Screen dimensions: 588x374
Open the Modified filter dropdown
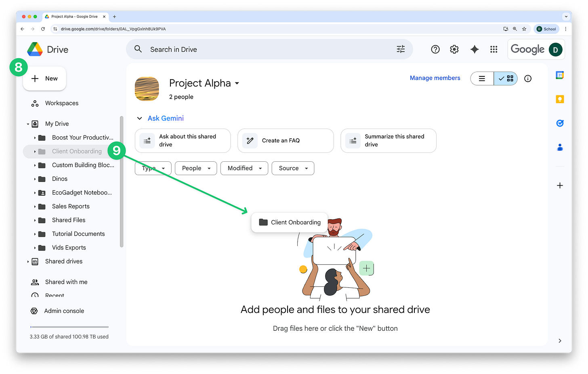tap(244, 168)
